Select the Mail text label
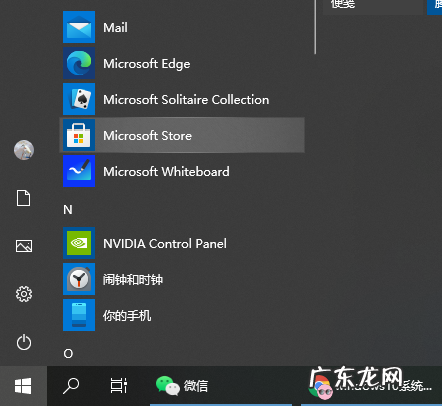 coord(115,27)
